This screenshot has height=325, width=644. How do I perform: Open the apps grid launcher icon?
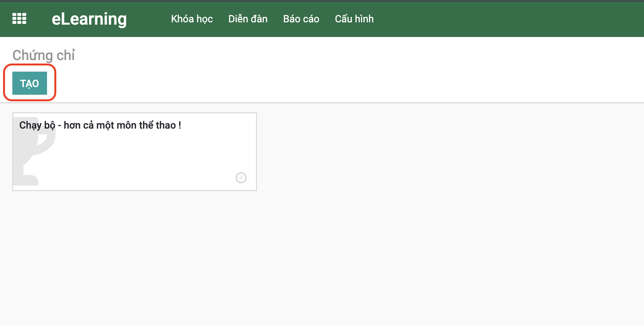point(19,18)
